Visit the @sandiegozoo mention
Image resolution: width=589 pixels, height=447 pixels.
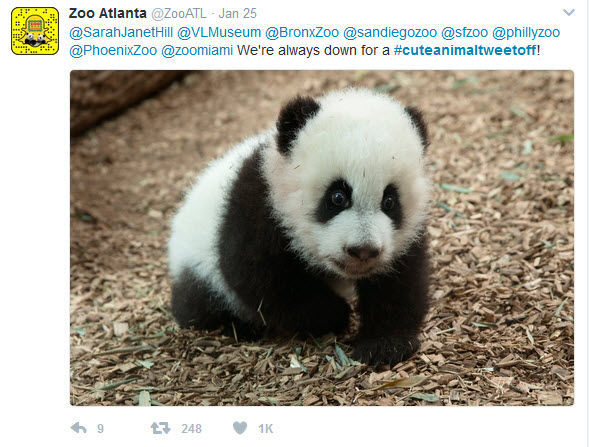(x=390, y=32)
